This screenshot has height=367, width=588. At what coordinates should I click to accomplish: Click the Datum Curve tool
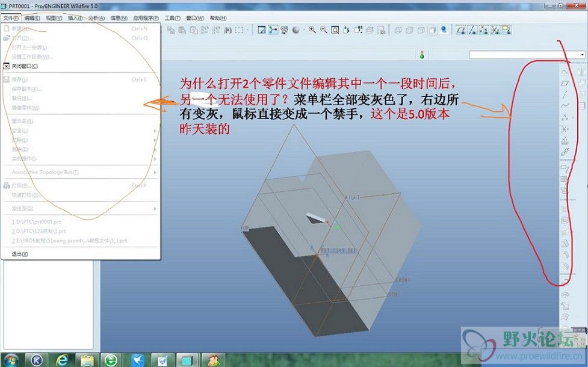[x=565, y=106]
